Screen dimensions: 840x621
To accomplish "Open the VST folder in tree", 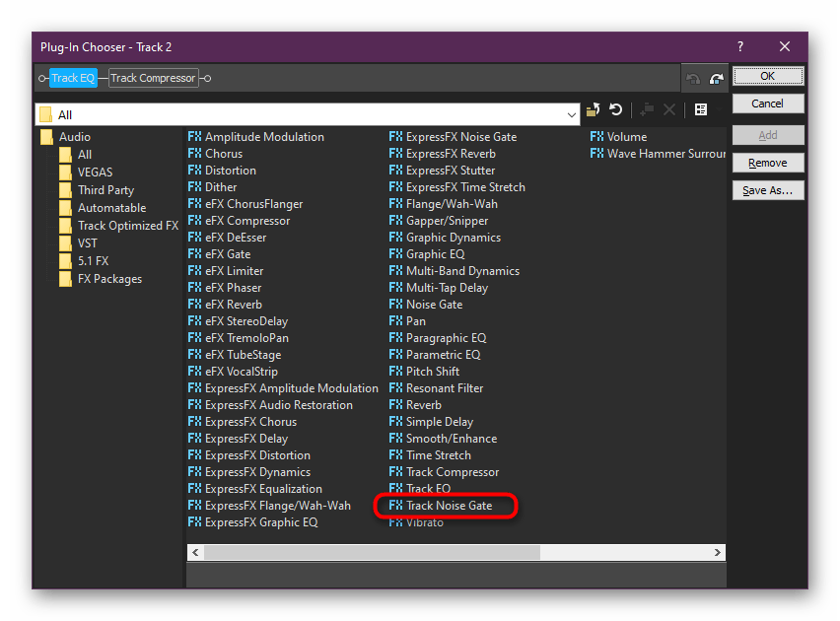I will click(88, 243).
